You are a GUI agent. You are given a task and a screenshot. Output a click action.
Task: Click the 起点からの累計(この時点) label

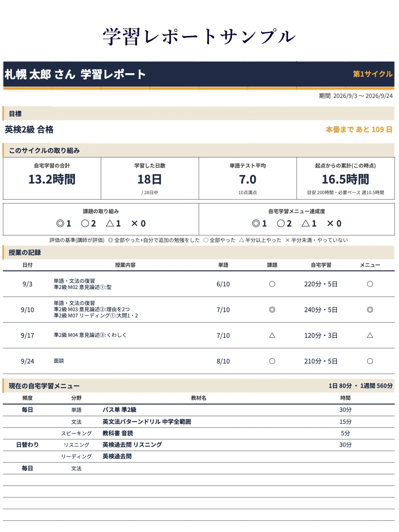(345, 165)
